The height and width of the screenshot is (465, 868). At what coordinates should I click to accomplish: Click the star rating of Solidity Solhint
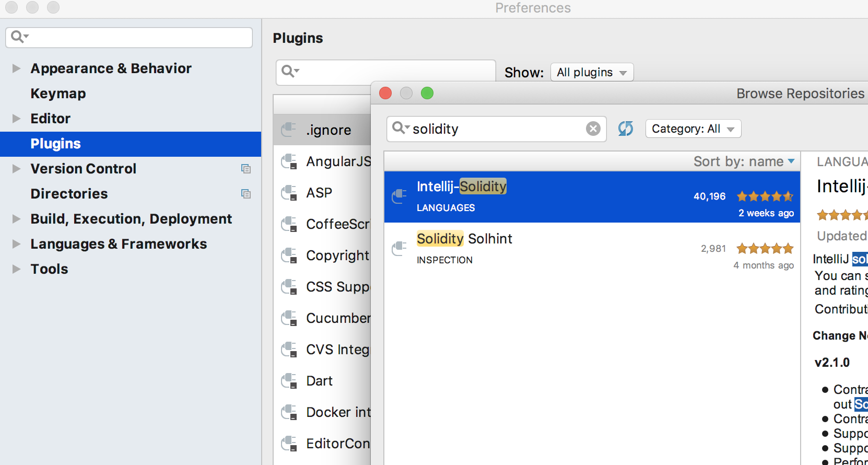click(x=765, y=249)
